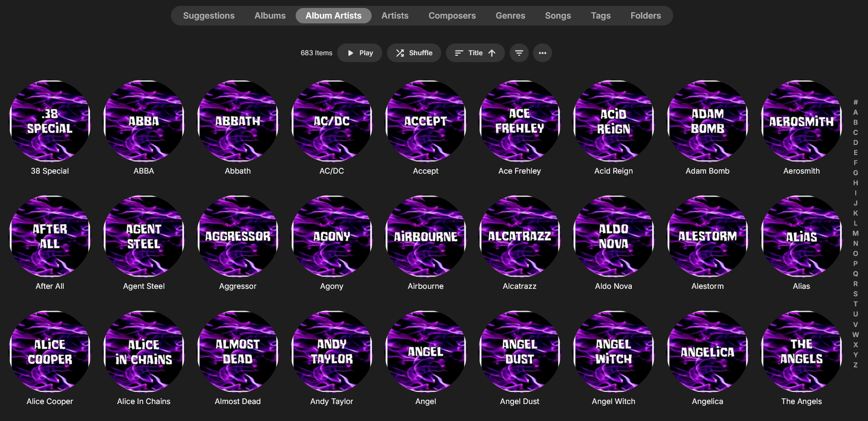This screenshot has height=421, width=868.
Task: Open the Acid Reign artist image
Action: [x=614, y=121]
